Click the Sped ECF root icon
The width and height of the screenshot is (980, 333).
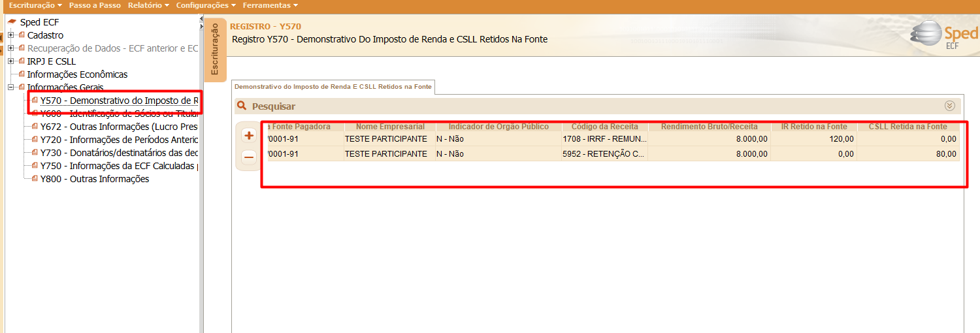[12, 22]
